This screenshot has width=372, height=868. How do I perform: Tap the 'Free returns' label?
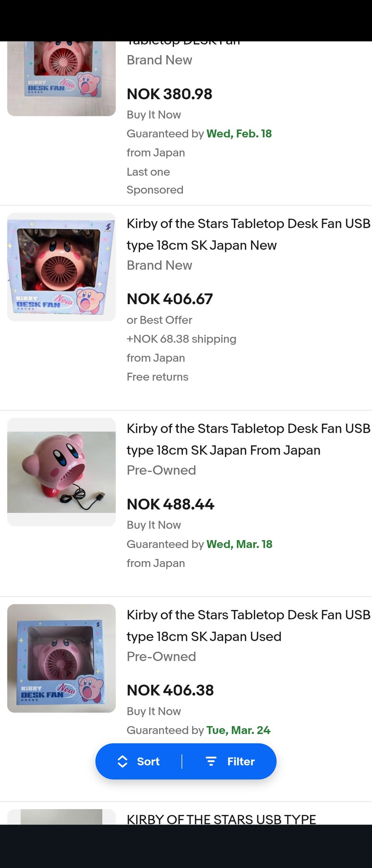157,377
